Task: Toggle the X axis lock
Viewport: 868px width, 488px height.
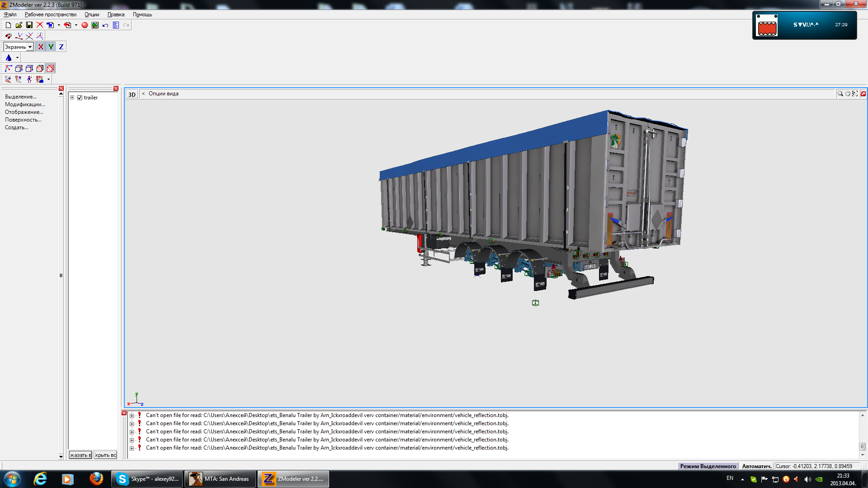Action: click(x=41, y=47)
